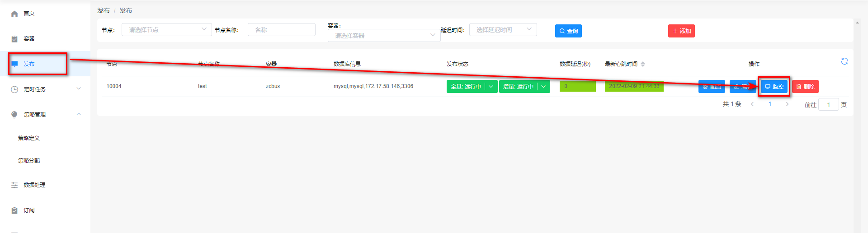
Task: Click the 监控 monitor button
Action: click(774, 87)
